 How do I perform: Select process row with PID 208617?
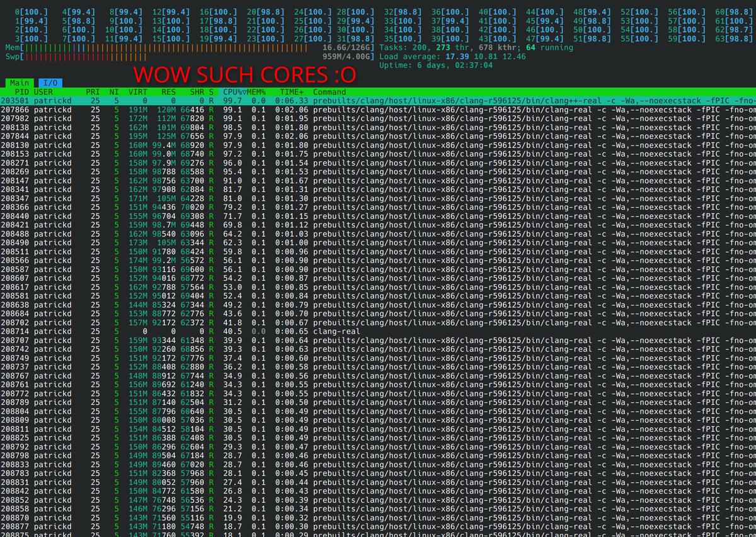click(378, 287)
